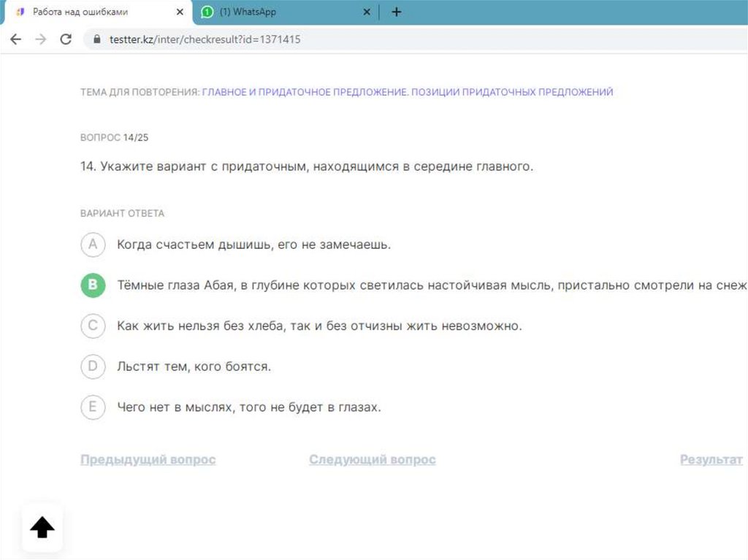This screenshot has height=560, width=748.
Task: Select answer option E
Action: 93,407
